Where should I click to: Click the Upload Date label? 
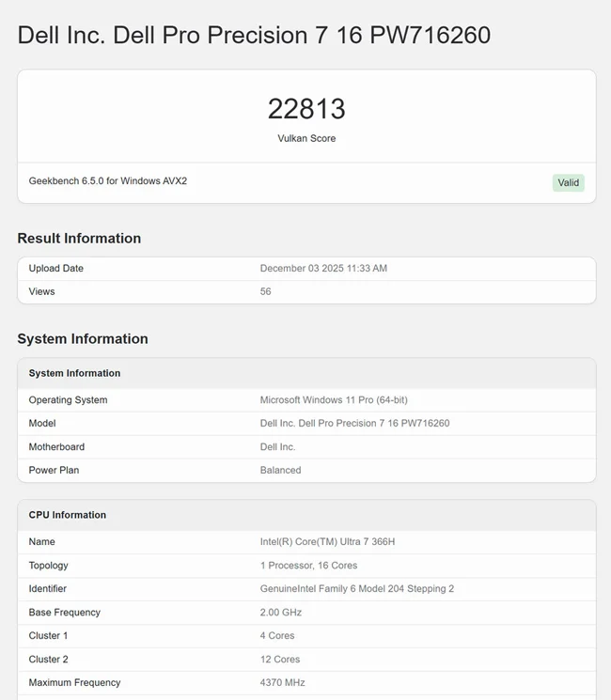point(55,269)
